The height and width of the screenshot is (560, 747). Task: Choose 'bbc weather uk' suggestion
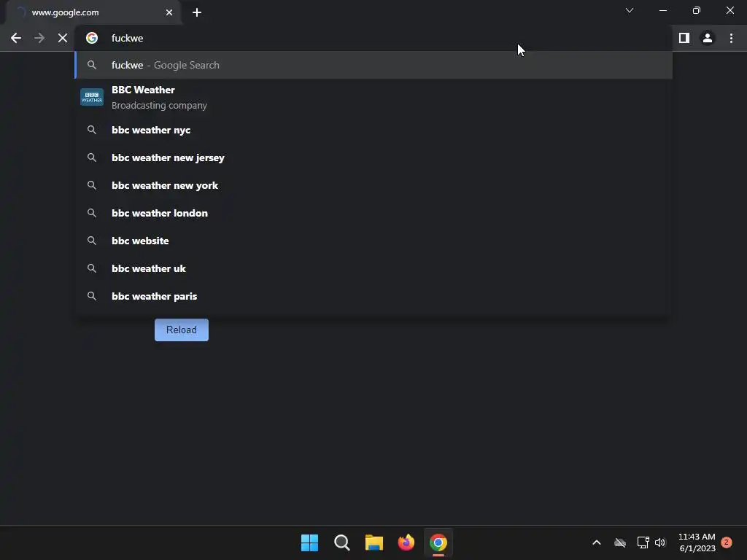pos(374,268)
